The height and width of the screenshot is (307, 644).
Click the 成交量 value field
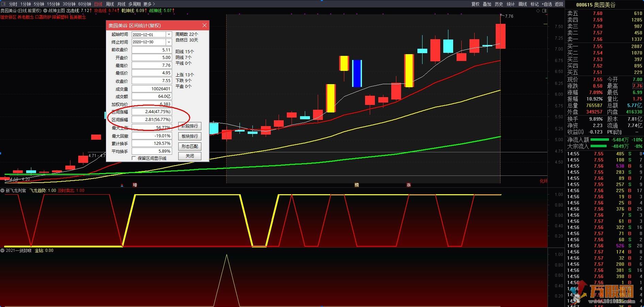click(x=152, y=89)
